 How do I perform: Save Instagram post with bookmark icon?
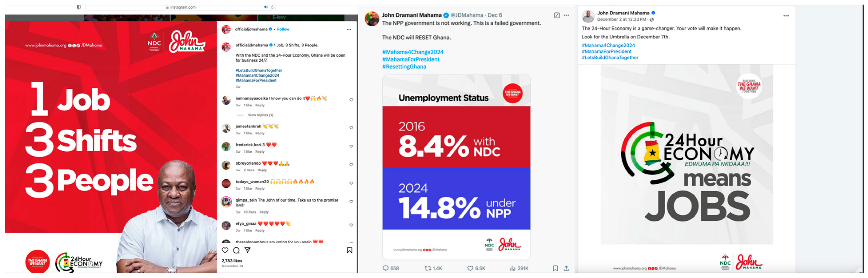pyautogui.click(x=350, y=250)
